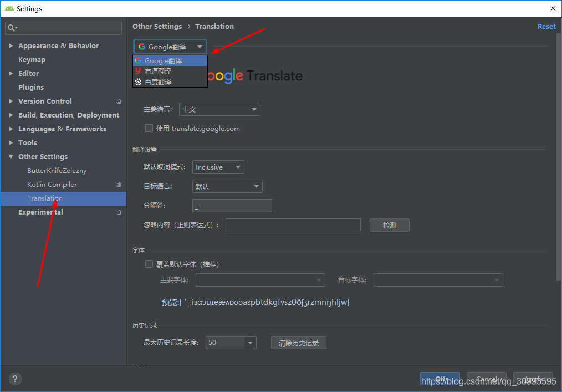Viewport: 562px width, 392px height.
Task: Expand the Version Control node arrow
Action: [x=11, y=101]
